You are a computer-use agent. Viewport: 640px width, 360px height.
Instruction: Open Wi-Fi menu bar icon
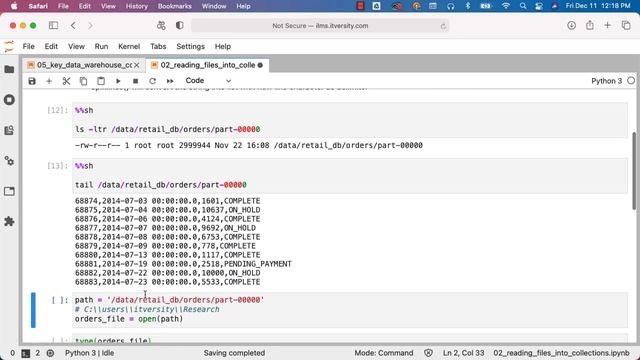(x=506, y=6)
